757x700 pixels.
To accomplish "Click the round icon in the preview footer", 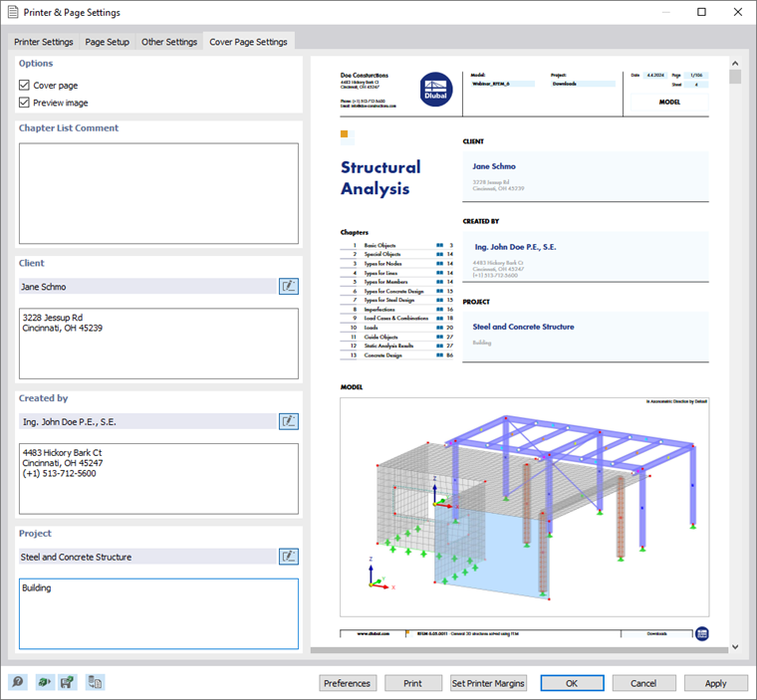I will (702, 634).
